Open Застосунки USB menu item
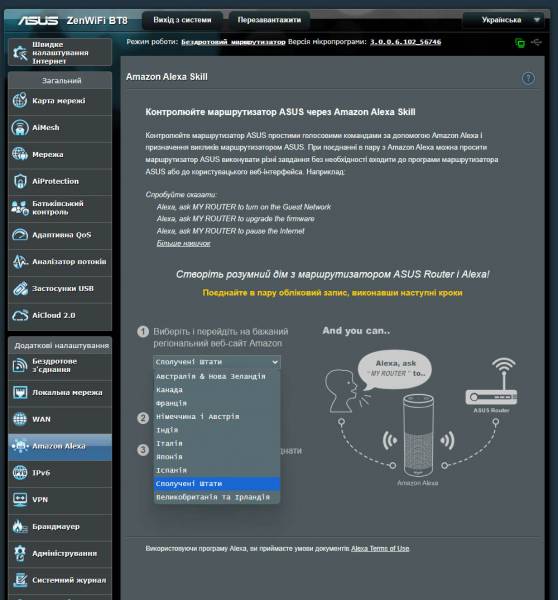This screenshot has width=558, height=600. pos(60,289)
